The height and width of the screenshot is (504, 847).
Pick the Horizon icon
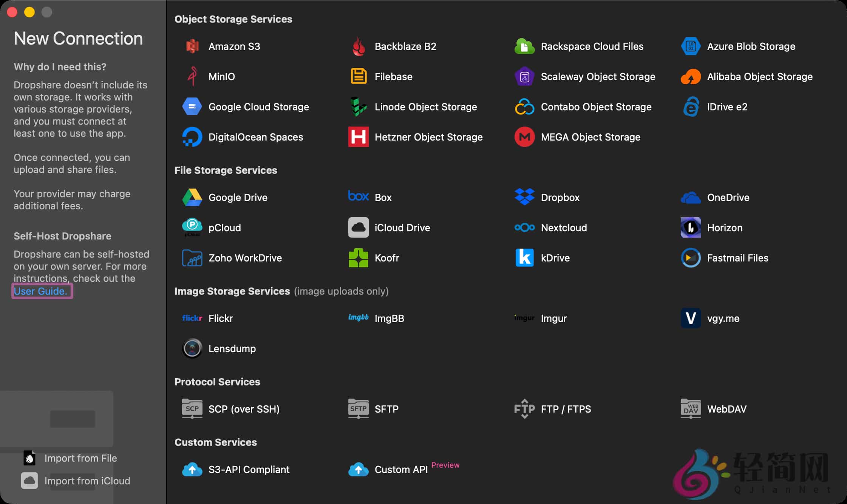pyautogui.click(x=691, y=228)
